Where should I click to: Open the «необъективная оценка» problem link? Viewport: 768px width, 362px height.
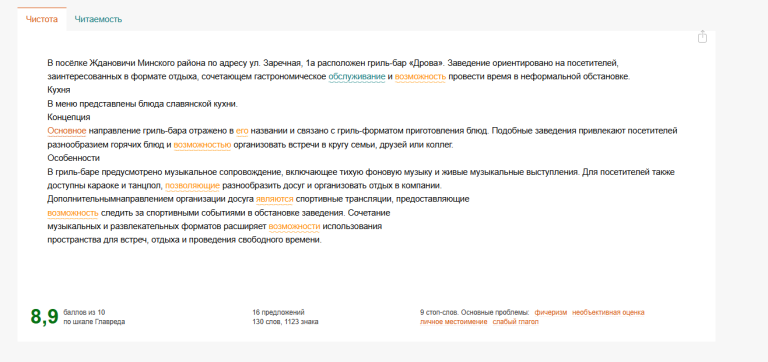(608, 312)
